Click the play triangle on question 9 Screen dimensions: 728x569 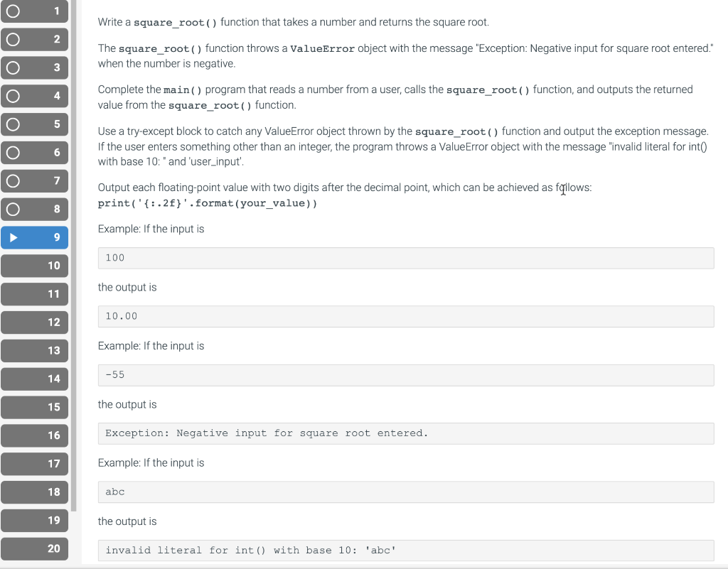tap(13, 237)
